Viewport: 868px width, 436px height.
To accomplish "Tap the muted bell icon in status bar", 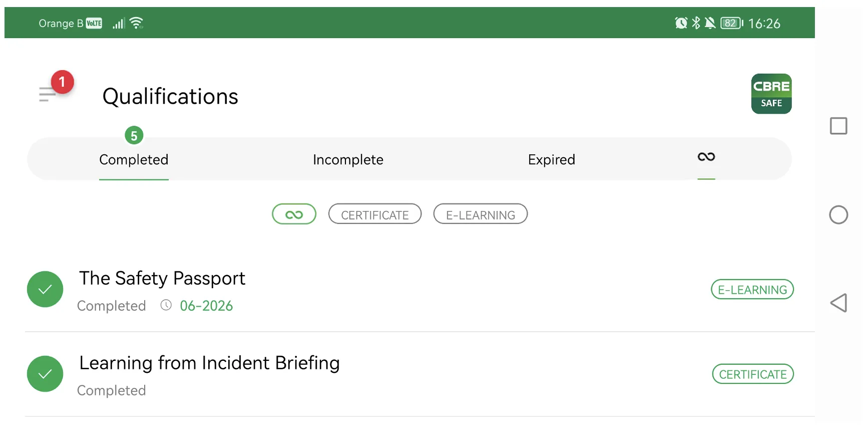I will (x=710, y=23).
